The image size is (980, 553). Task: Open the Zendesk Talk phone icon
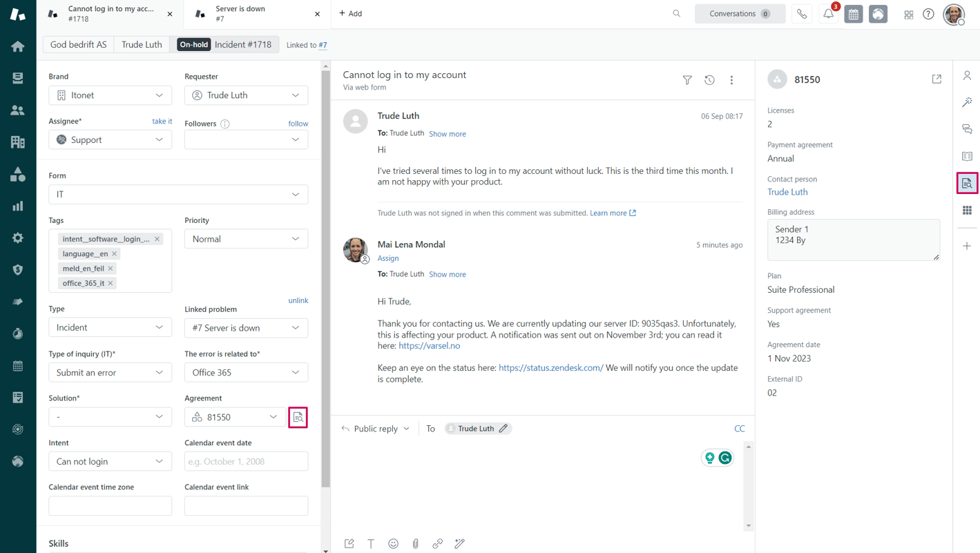pyautogui.click(x=801, y=14)
